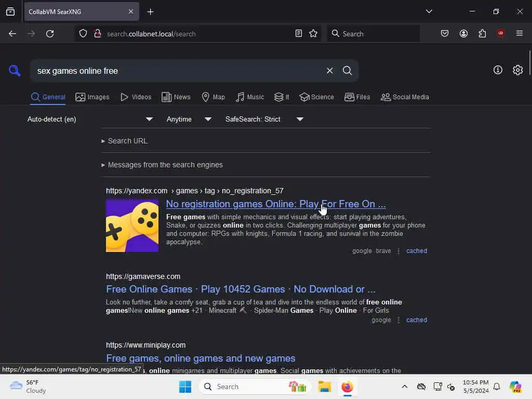Open No registration games Online link
532x399 pixels.
[276, 204]
